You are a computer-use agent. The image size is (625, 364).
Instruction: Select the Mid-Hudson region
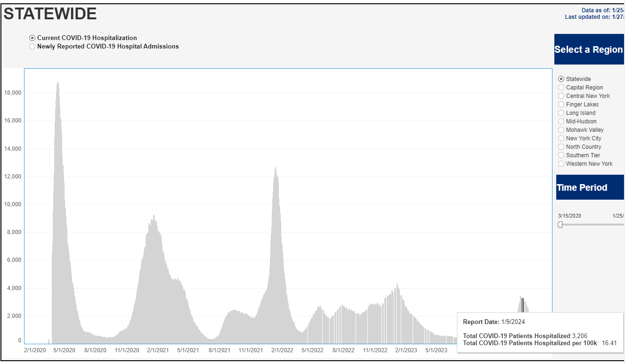[561, 121]
